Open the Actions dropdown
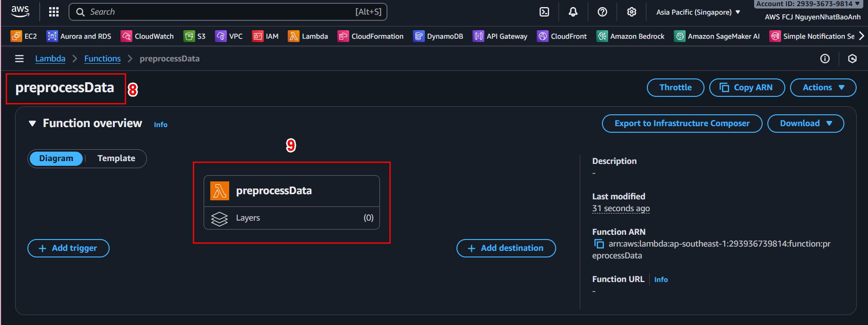 click(x=823, y=87)
